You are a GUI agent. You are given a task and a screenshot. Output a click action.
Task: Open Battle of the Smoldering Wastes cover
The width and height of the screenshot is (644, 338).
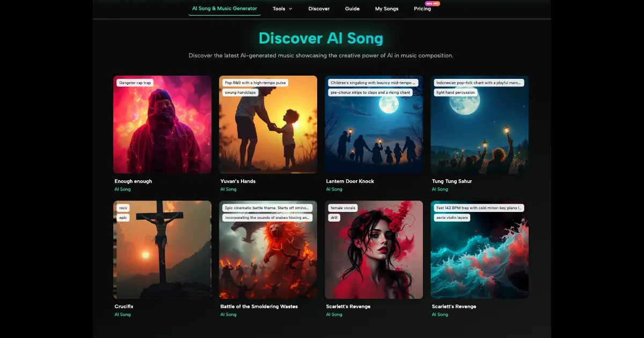(x=268, y=249)
